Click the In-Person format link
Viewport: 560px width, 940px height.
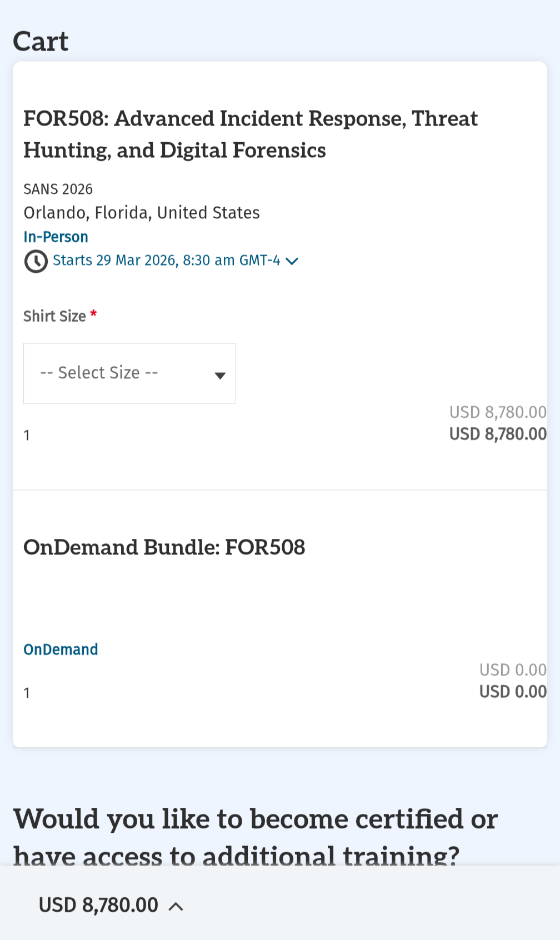56,237
